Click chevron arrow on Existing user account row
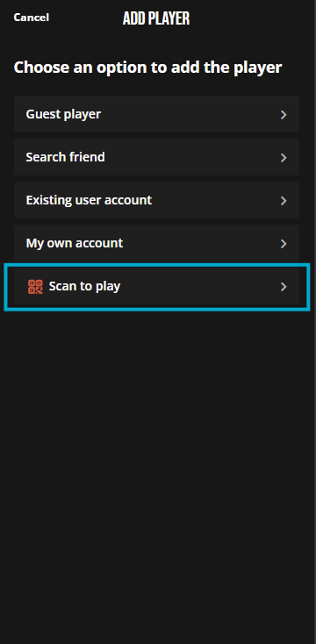Viewport: 316px width, 644px height. coord(284,200)
